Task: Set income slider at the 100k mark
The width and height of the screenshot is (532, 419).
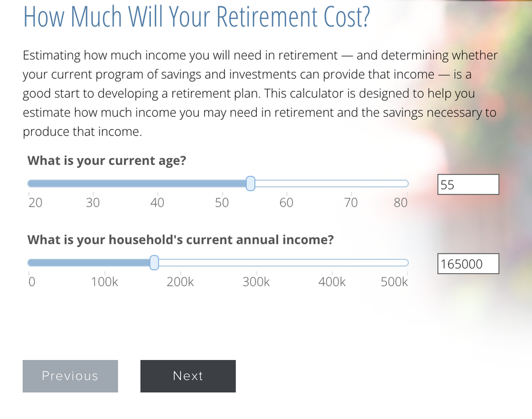Action: pyautogui.click(x=105, y=263)
